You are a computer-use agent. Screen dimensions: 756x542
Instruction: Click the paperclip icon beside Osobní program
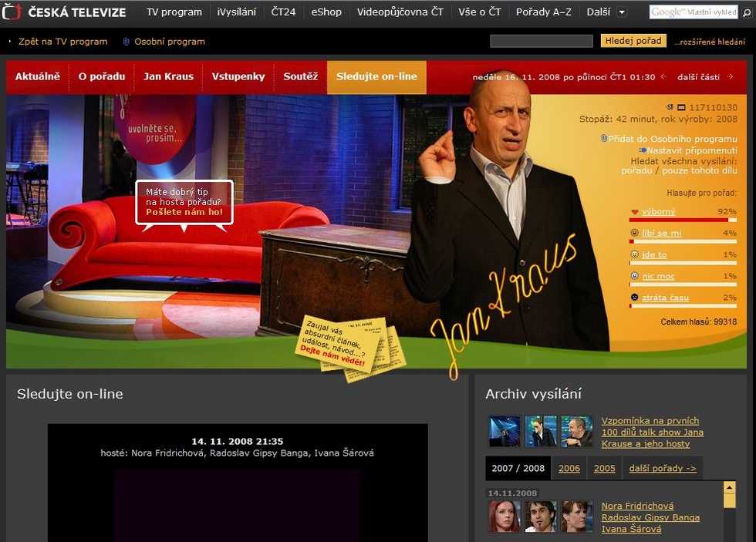(x=126, y=42)
